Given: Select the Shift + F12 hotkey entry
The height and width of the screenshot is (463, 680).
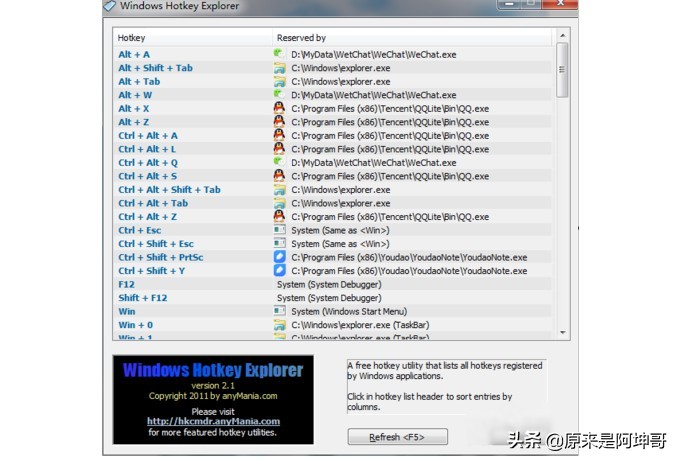Looking at the screenshot, I should point(143,298).
